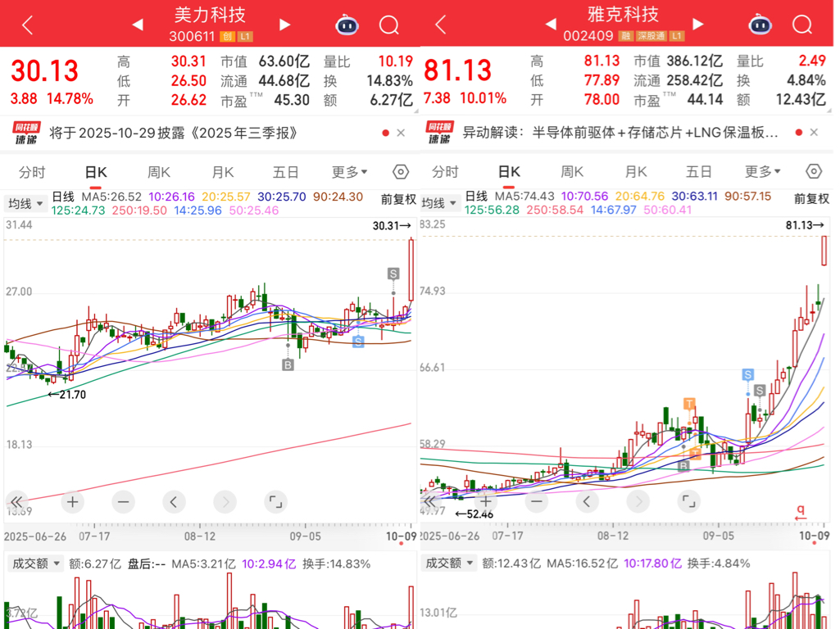
Task: Open 更多 periods dropdown in 雅克科技 panel
Action: pos(762,171)
